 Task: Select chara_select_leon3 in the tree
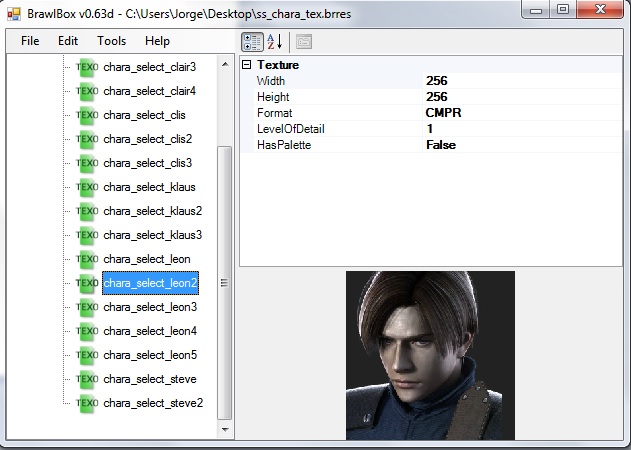tap(150, 307)
